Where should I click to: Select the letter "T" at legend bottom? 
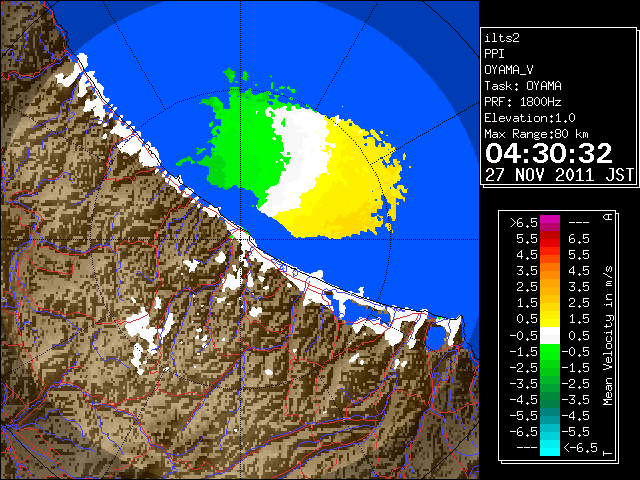coord(608,453)
